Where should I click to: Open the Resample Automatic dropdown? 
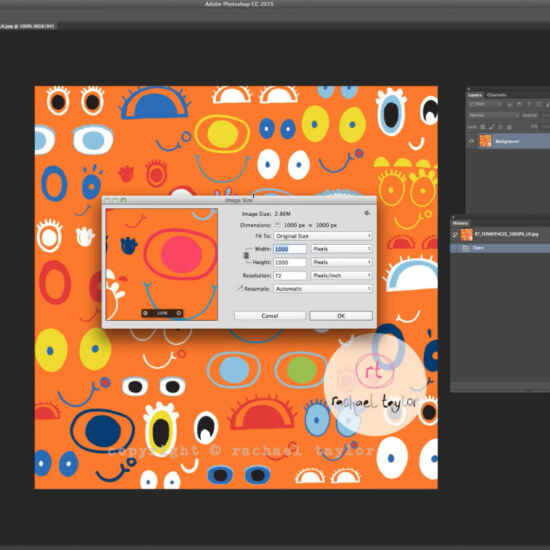pos(323,289)
